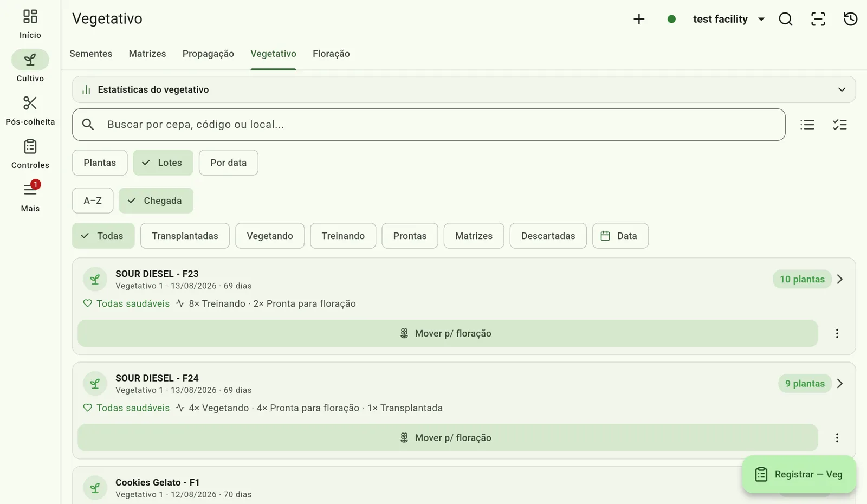Image resolution: width=867 pixels, height=504 pixels.
Task: Select the Todas filter chip
Action: pos(103,236)
